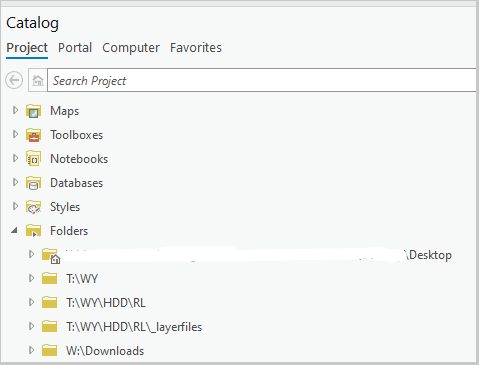Viewport: 479px width, 365px height.
Task: Expand the Styles node
Action: pyautogui.click(x=15, y=206)
